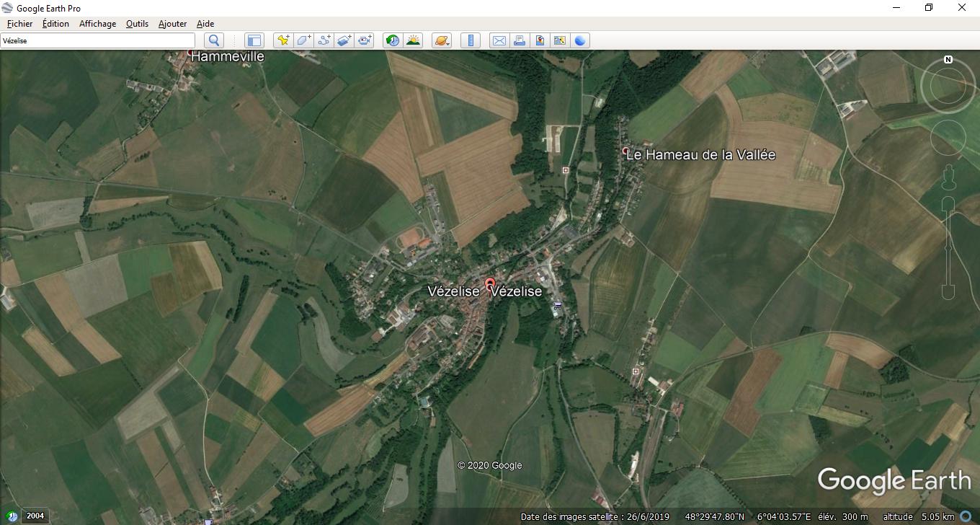The height and width of the screenshot is (525, 980).
Task: Save the image with the Save Image icon
Action: (539, 40)
